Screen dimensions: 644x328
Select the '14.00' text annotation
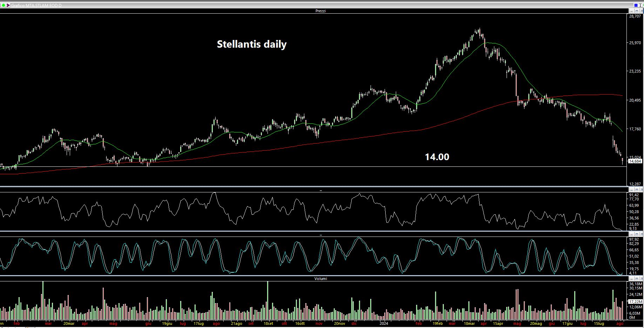tap(437, 157)
